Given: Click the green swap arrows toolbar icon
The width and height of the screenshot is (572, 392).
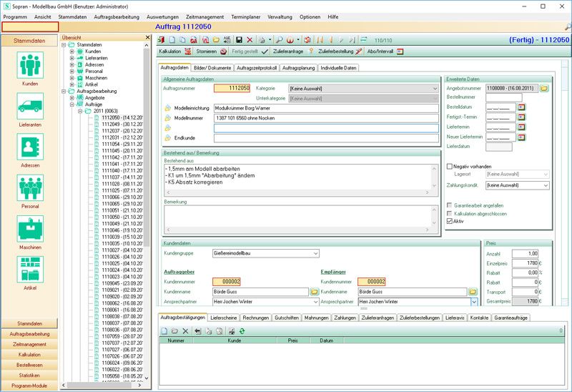Looking at the screenshot, I should [x=364, y=40].
